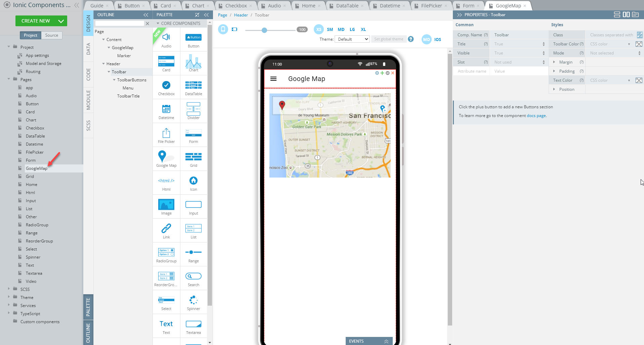Screen dimensions: 644x345
Task: Choose the Link palette component
Action: (166, 231)
